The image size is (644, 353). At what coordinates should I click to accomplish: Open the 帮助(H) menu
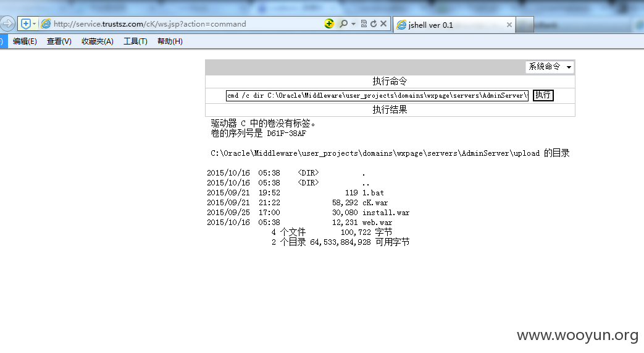(x=170, y=41)
